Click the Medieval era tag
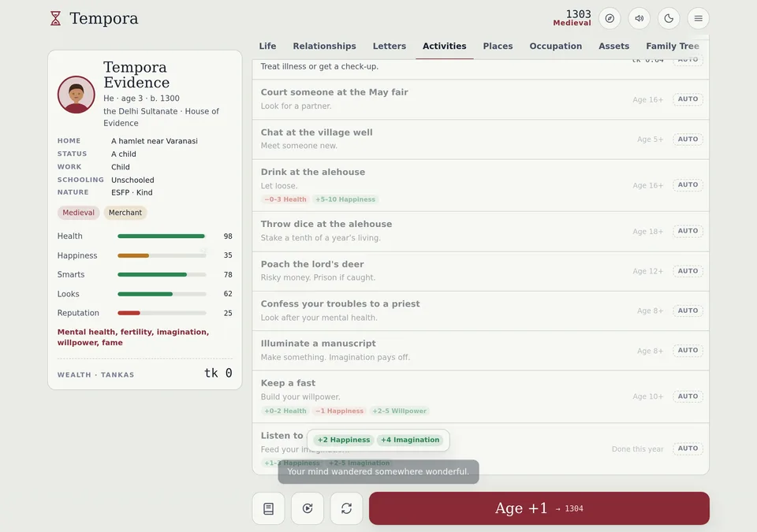 [x=78, y=213]
